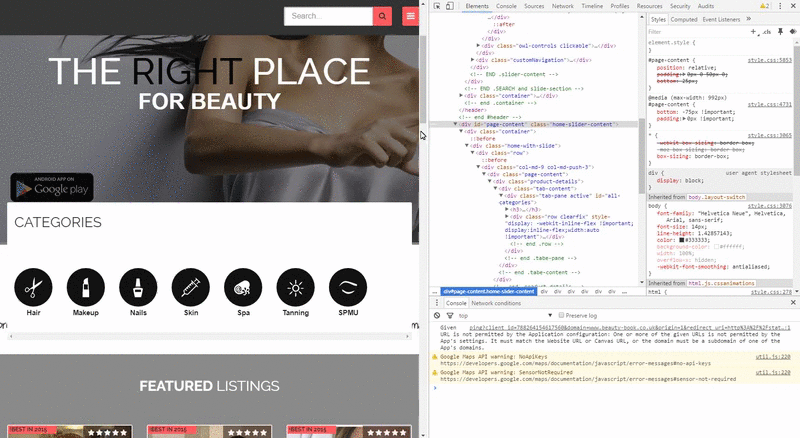Viewport: 800px width, 438px height.
Task: Clear the console with the ban icon
Action: tap(437, 315)
